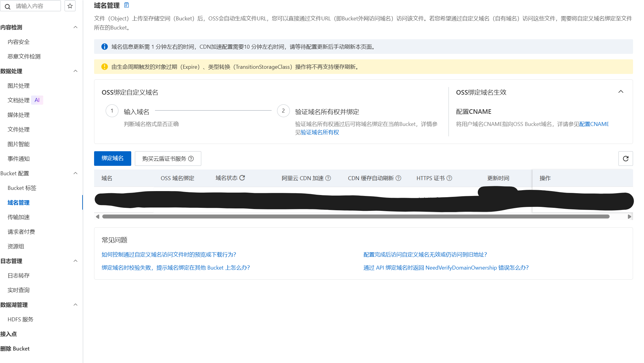Collapse the OSS绑定域名生效 panel

[x=621, y=92]
